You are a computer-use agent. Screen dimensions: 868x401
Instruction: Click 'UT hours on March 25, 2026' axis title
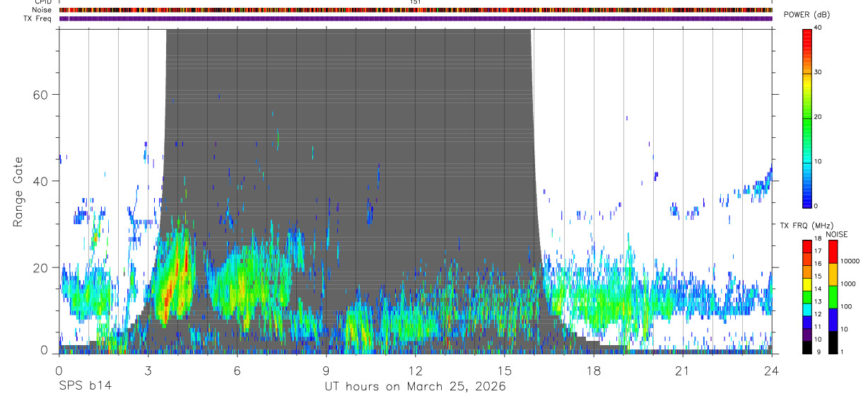(415, 386)
